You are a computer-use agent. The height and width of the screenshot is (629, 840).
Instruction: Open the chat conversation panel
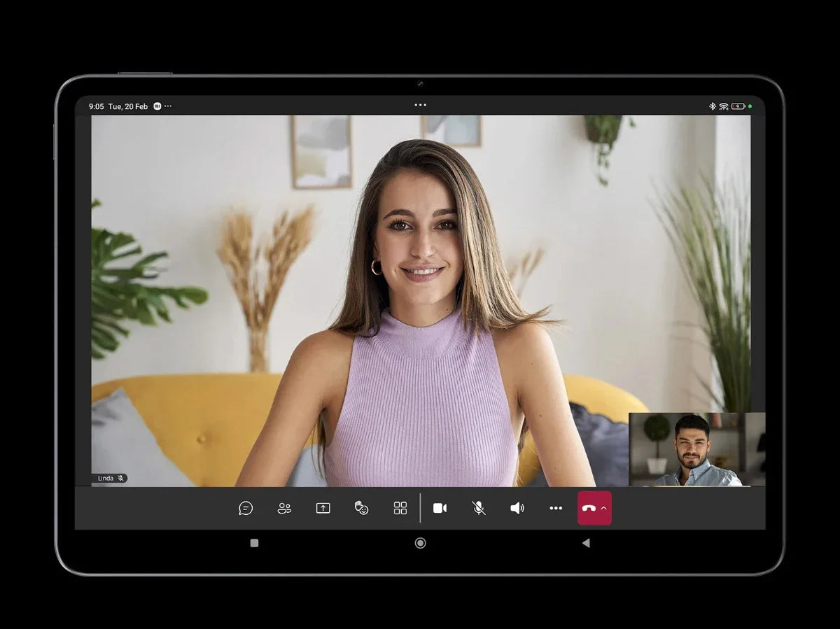(246, 508)
